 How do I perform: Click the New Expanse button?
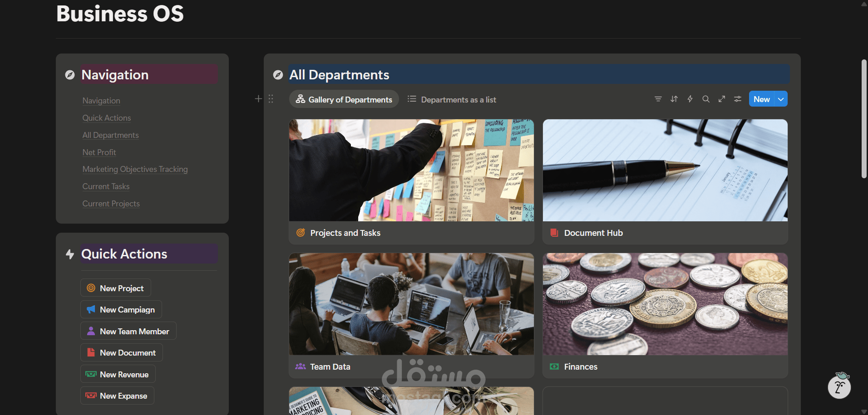pos(117,395)
